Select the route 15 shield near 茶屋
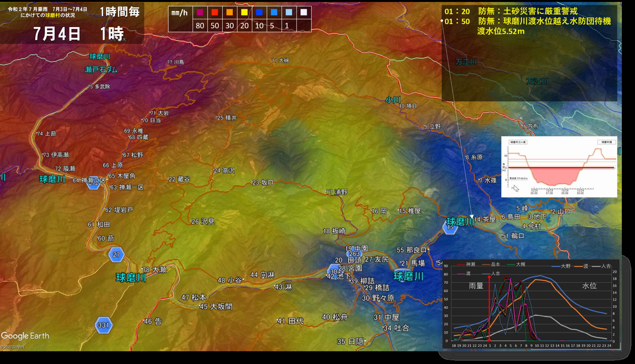Image resolution: width=635 pixels, height=364 pixels. [x=450, y=228]
